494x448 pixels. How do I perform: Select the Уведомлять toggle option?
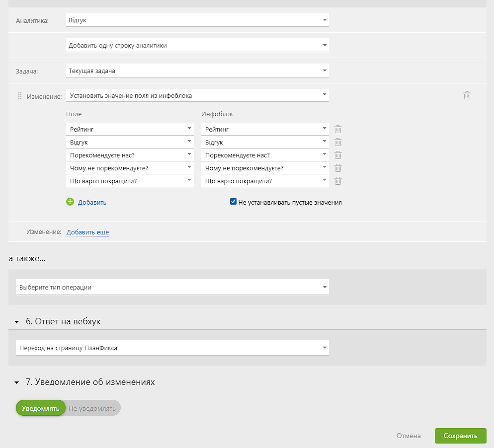click(x=41, y=408)
